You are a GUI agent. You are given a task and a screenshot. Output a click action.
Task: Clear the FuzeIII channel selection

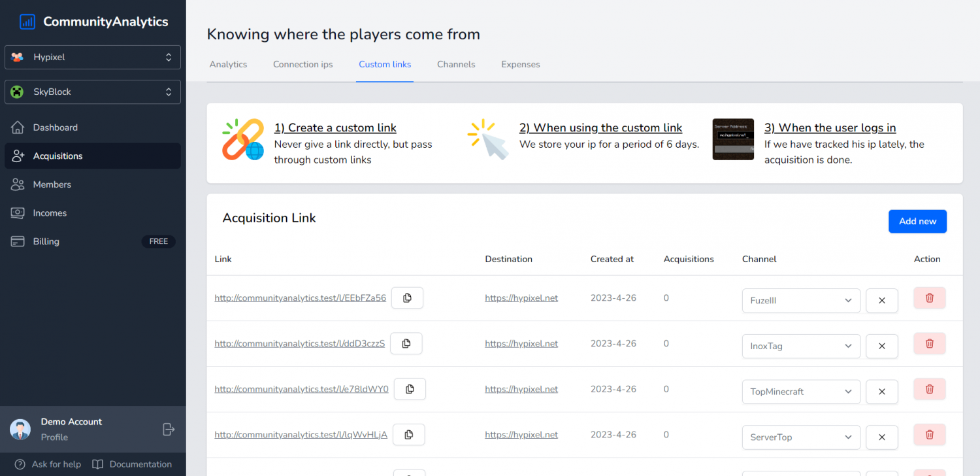882,301
